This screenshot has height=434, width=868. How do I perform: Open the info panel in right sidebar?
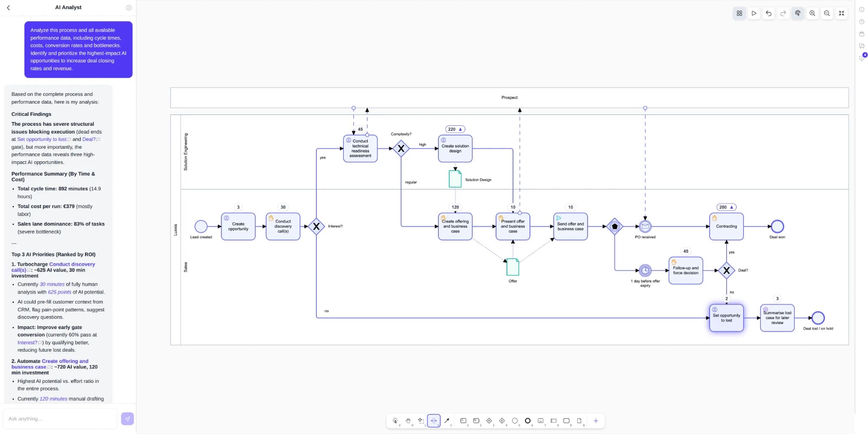(x=861, y=9)
